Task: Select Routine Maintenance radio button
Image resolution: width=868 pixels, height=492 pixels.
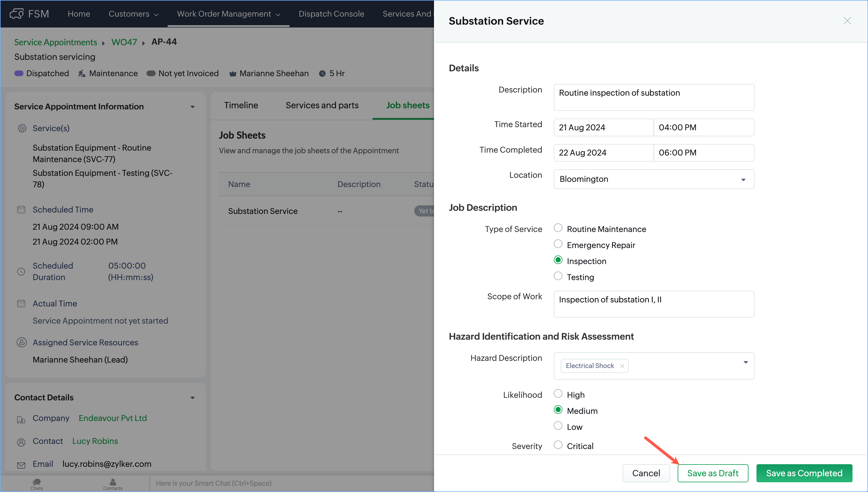Action: (558, 228)
